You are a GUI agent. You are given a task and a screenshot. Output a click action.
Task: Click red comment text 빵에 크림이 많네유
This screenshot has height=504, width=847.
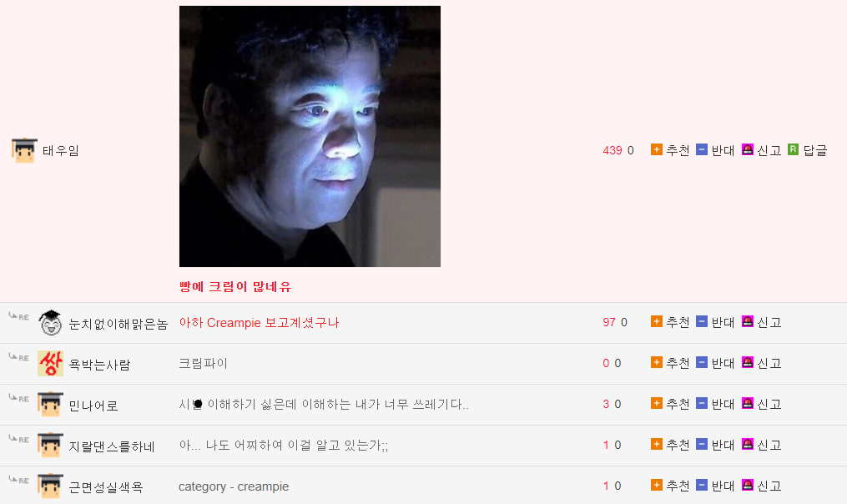[235, 287]
